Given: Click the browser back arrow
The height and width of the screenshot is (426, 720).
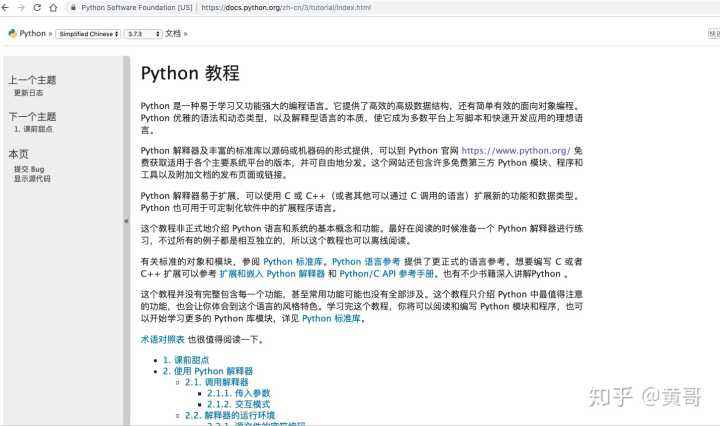Looking at the screenshot, I should 6,7.
